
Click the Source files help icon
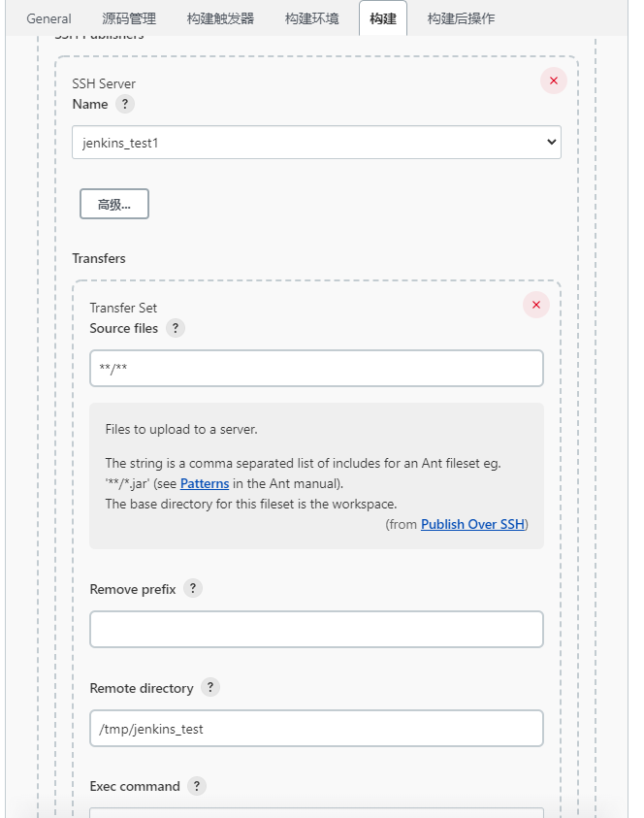[x=175, y=328]
